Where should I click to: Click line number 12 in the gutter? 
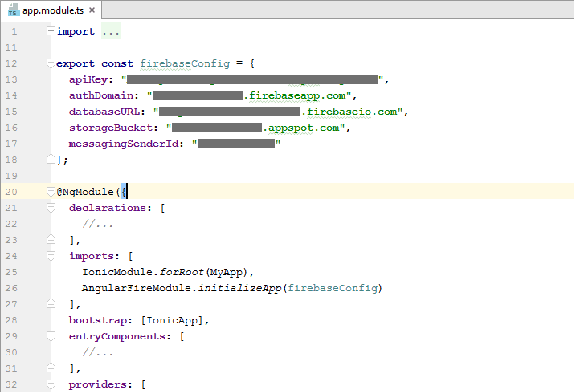(x=11, y=63)
